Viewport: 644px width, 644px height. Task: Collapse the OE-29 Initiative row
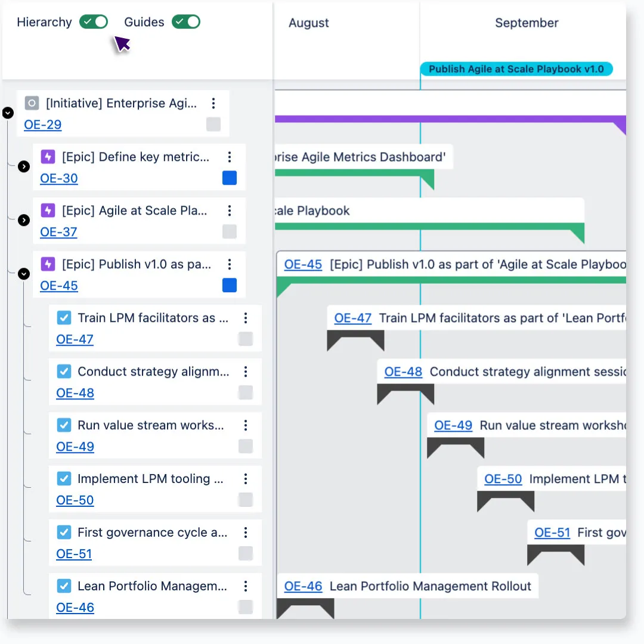[8, 112]
